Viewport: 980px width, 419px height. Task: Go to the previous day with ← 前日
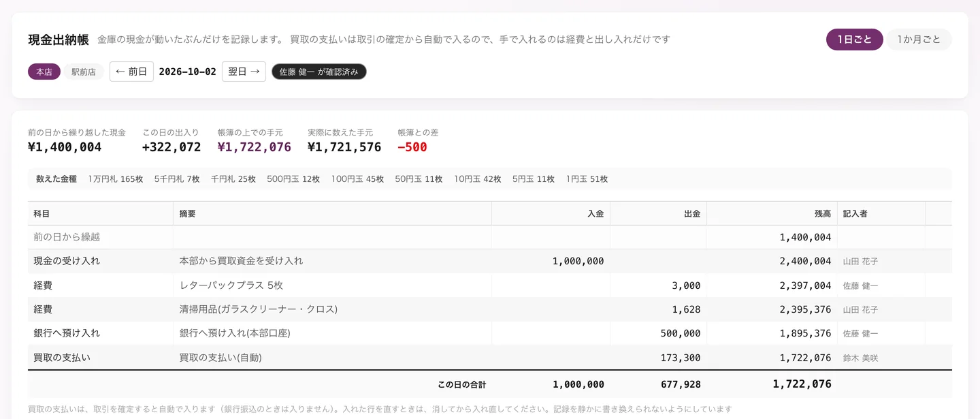tap(131, 72)
